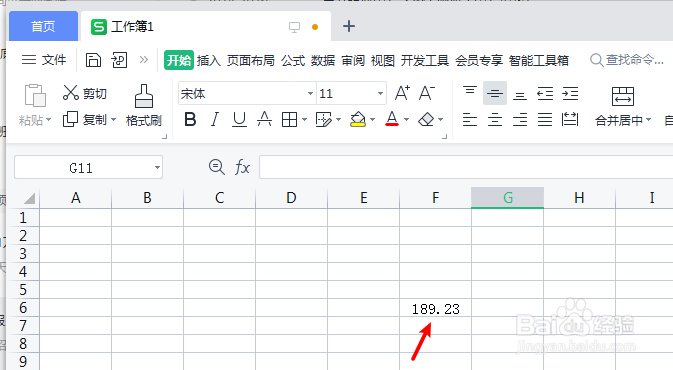673x370 pixels.
Task: Click the presentation screen icon on tab
Action: [294, 27]
